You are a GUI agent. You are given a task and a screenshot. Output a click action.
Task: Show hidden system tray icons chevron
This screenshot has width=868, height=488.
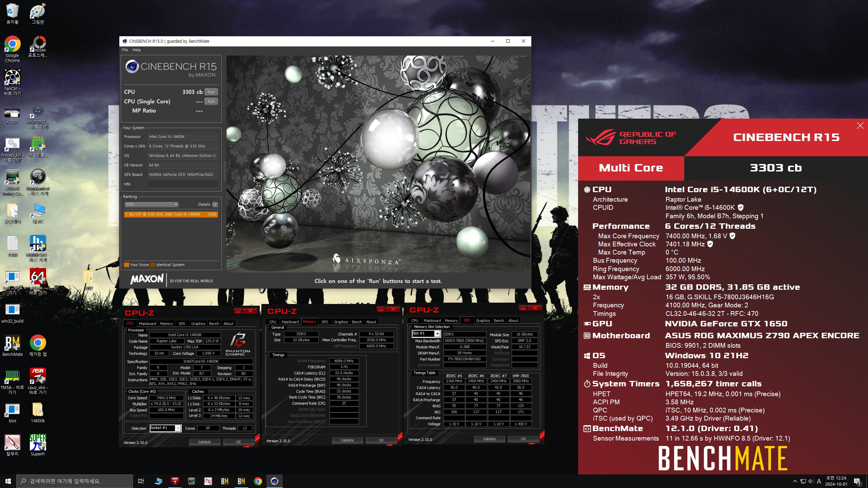pos(795,481)
